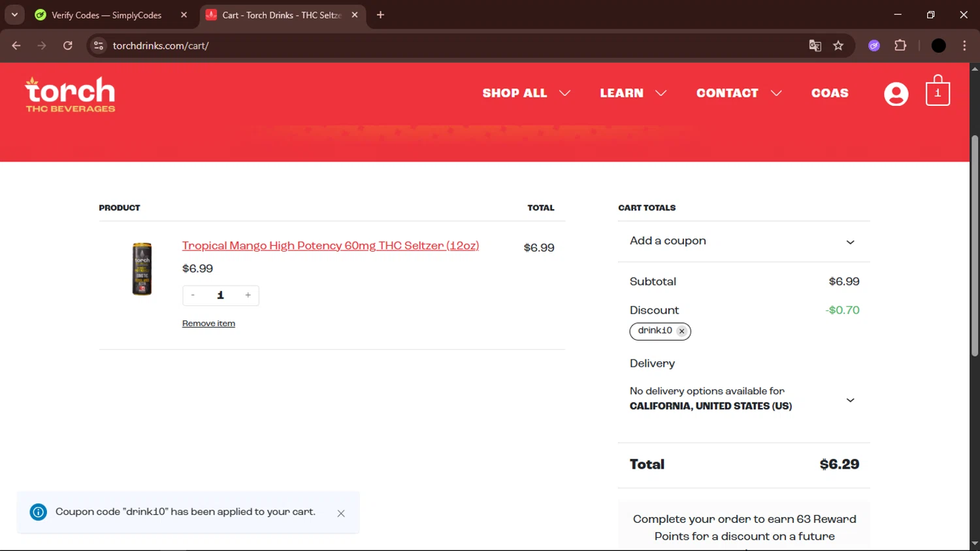The width and height of the screenshot is (980, 551).
Task: Go forward in browser history
Action: click(x=42, y=46)
